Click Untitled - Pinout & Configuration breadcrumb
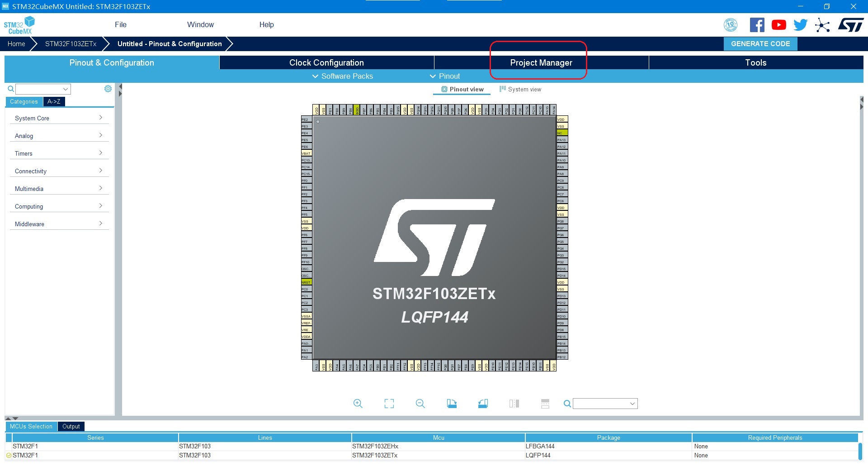Image resolution: width=868 pixels, height=466 pixels. coord(170,44)
